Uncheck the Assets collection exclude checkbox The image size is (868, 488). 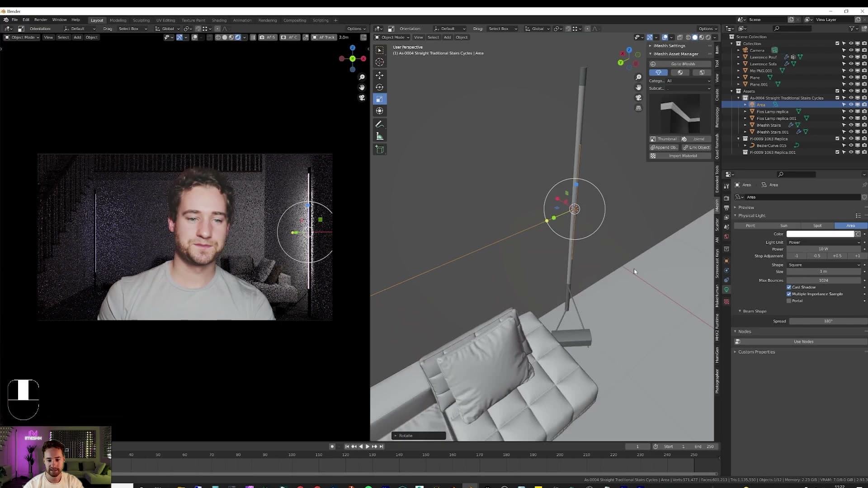tap(837, 91)
